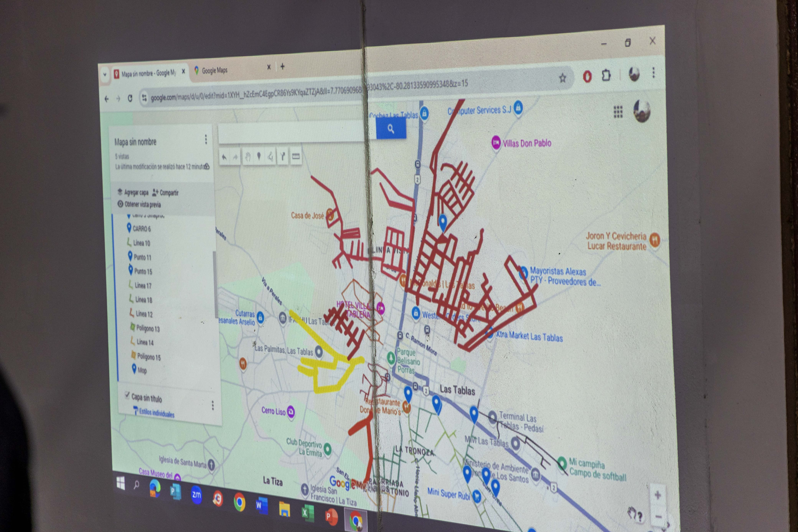The image size is (798, 532).
Task: Click the Mapa sin nombre title
Action: [135, 142]
